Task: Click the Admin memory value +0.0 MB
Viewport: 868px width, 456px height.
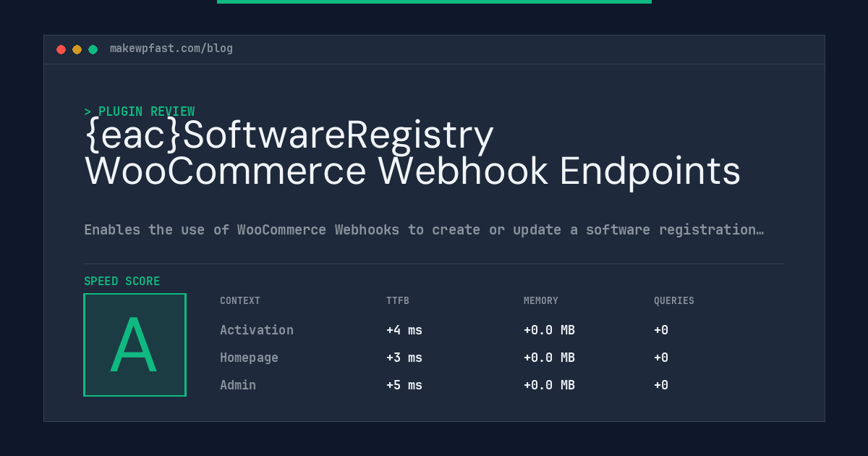Action: pyautogui.click(x=549, y=385)
